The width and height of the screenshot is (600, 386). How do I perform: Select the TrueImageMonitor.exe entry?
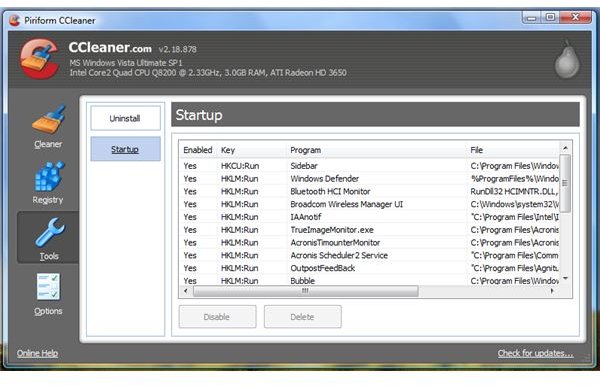(369, 230)
